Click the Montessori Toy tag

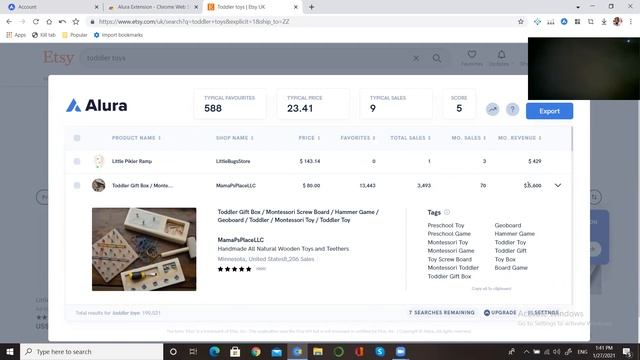[x=448, y=242]
